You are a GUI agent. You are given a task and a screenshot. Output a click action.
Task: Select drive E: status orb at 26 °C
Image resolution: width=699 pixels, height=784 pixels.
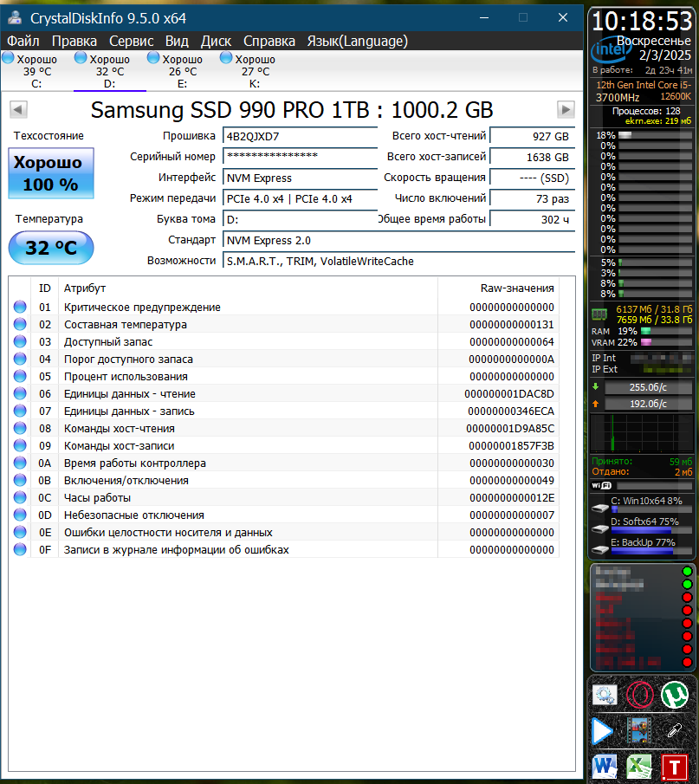point(153,58)
